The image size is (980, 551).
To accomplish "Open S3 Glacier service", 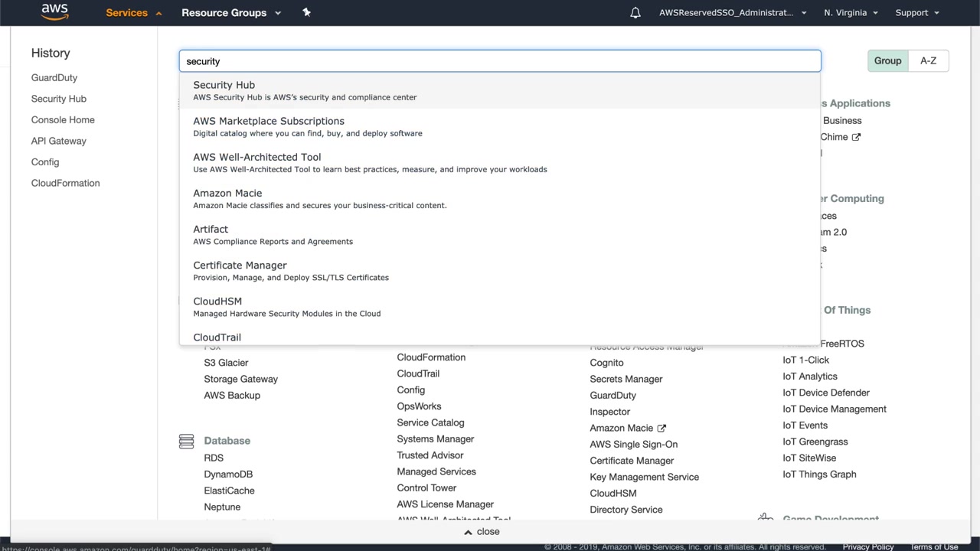I will pos(226,363).
